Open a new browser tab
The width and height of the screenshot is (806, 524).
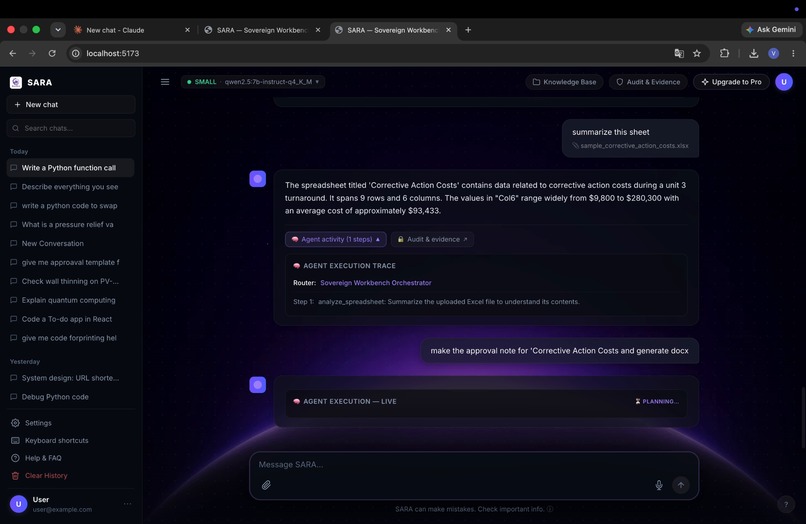coord(468,30)
